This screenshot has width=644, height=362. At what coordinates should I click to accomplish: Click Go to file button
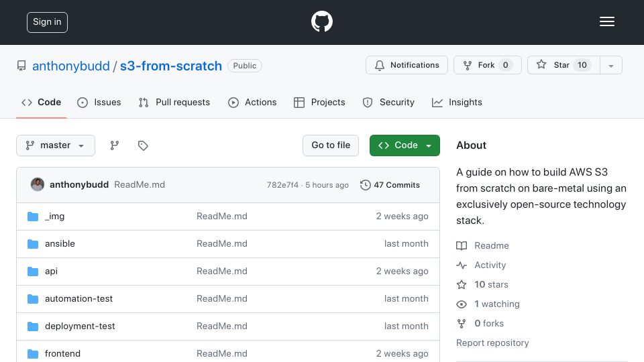click(331, 145)
